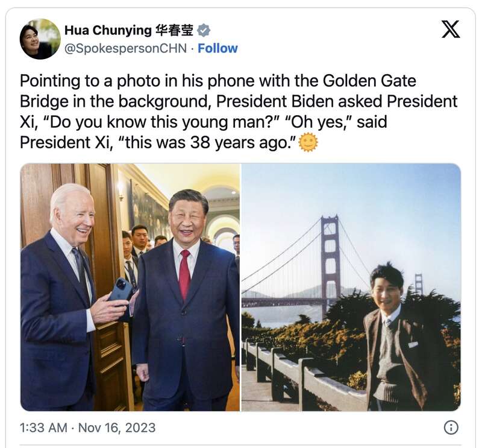Click the sun emoji in tweet

[x=308, y=142]
